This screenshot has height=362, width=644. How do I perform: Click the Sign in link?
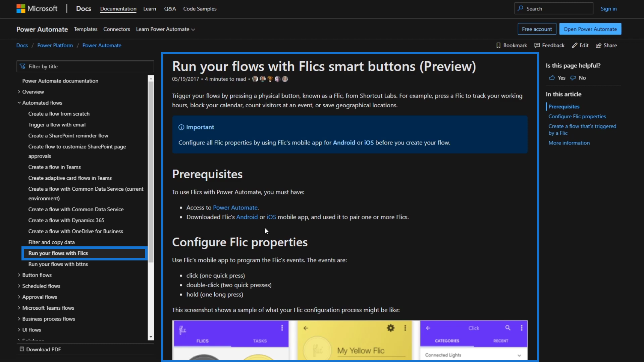point(609,9)
